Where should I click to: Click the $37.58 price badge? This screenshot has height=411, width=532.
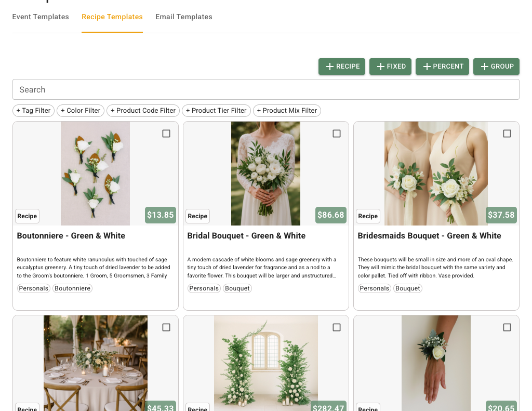coord(501,215)
